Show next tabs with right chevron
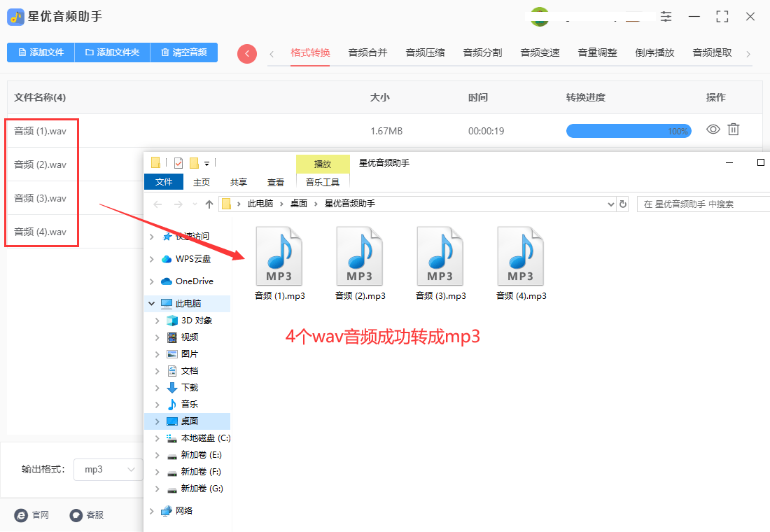Screen dimensions: 770x532 click(x=748, y=54)
